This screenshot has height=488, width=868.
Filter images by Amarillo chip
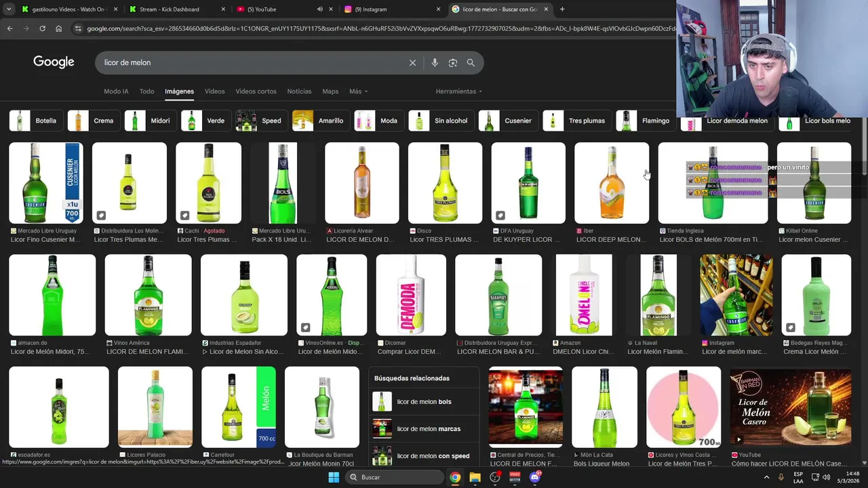[321, 121]
